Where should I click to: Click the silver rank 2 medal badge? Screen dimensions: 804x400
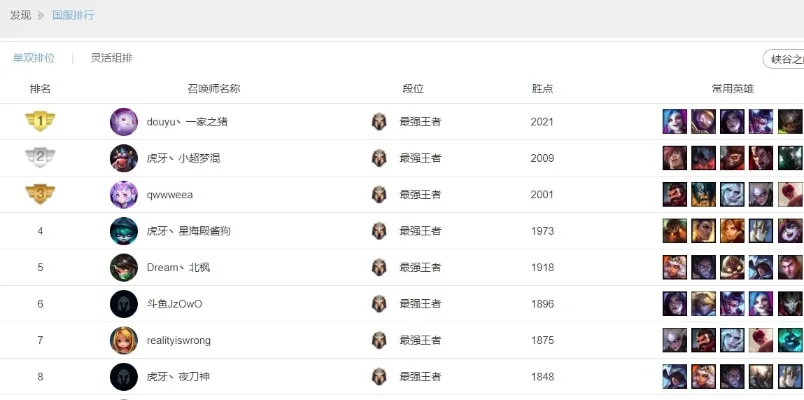[40, 158]
